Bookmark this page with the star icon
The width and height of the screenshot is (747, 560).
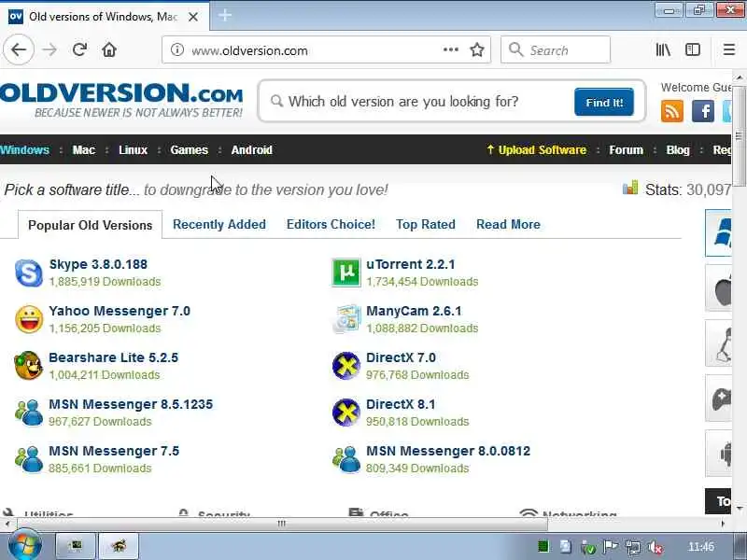[x=477, y=49]
